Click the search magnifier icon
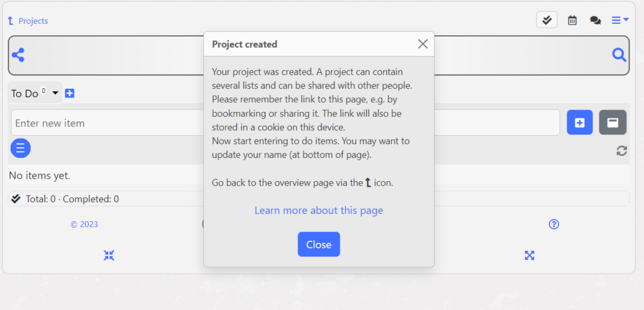The image size is (644, 310). (x=619, y=55)
